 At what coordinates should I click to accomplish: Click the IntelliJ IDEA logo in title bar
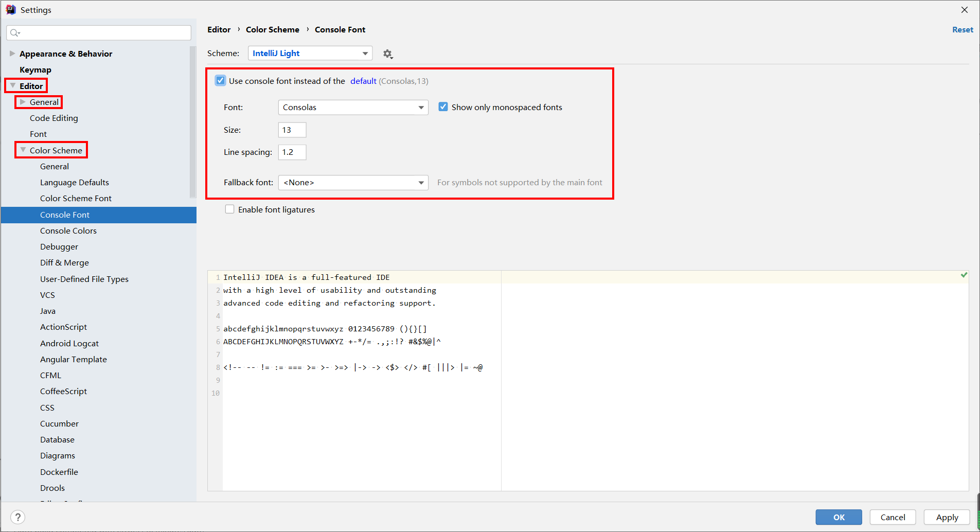click(11, 10)
